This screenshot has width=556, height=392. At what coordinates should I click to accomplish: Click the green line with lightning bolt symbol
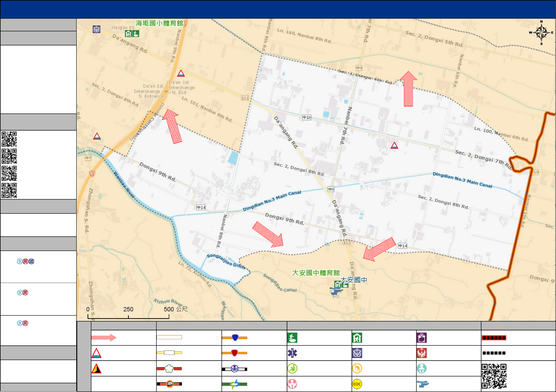click(234, 384)
